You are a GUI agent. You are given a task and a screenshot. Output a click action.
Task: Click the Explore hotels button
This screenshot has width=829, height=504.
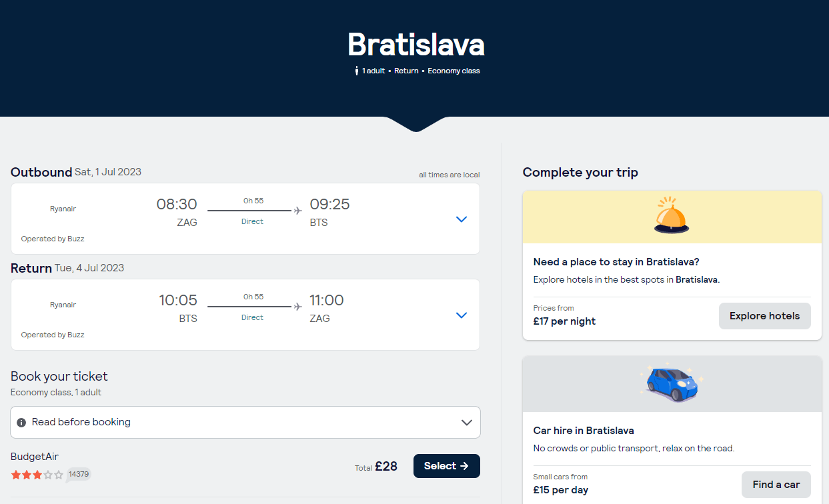(765, 316)
